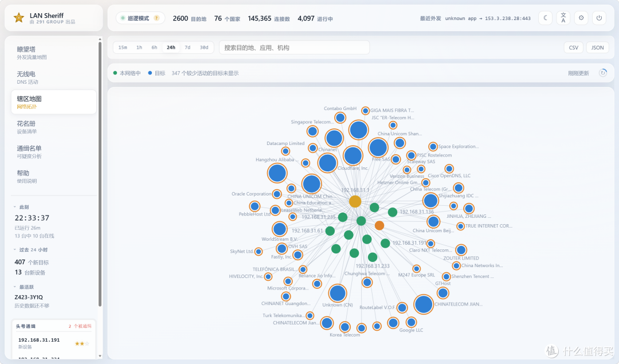Viewport: 619px width, 364px height.
Task: Open the language switch icon
Action: pos(563,18)
